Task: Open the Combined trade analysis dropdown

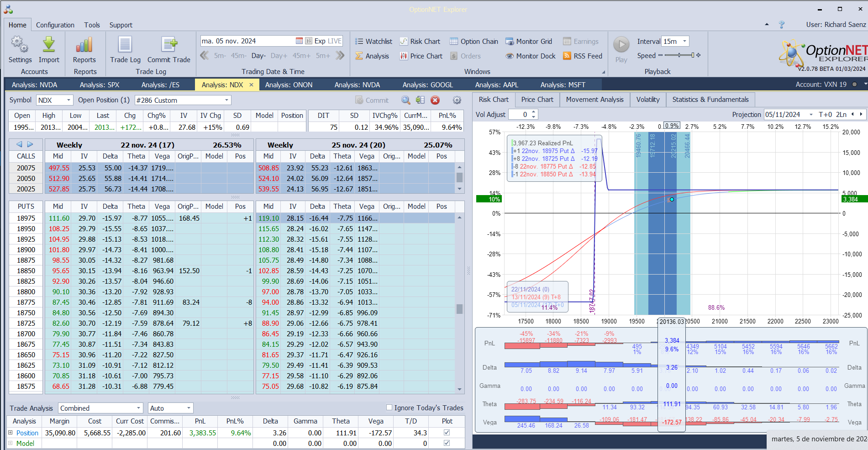Action: point(139,408)
